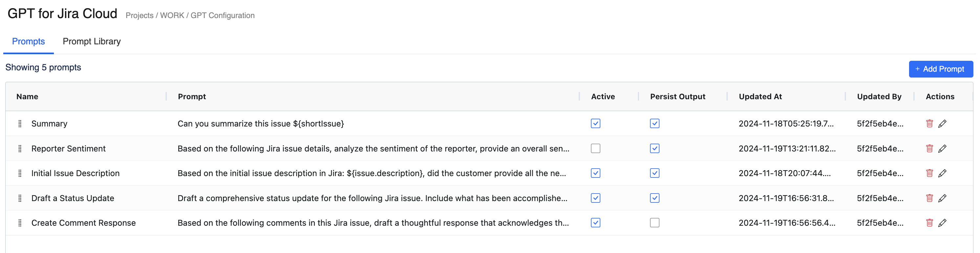Edit the Summary prompt with pencil icon

(x=942, y=124)
